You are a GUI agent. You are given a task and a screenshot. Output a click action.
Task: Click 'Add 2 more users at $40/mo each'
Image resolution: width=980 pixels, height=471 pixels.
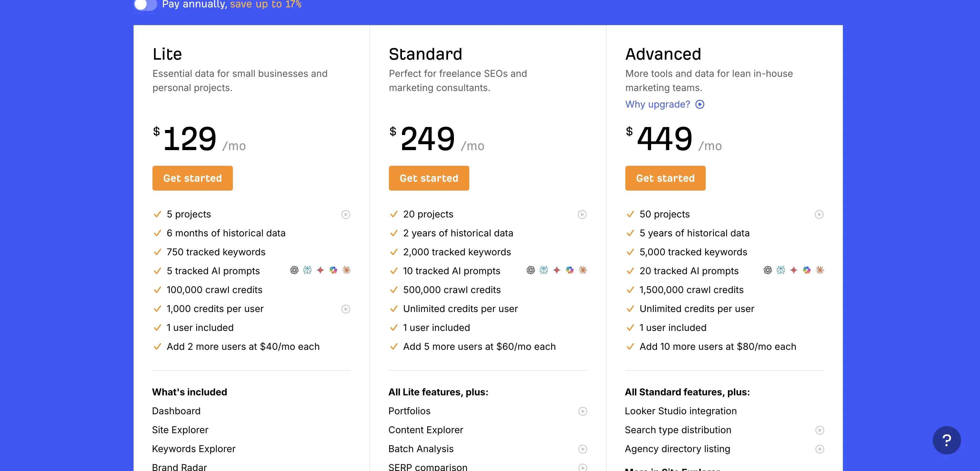point(243,347)
